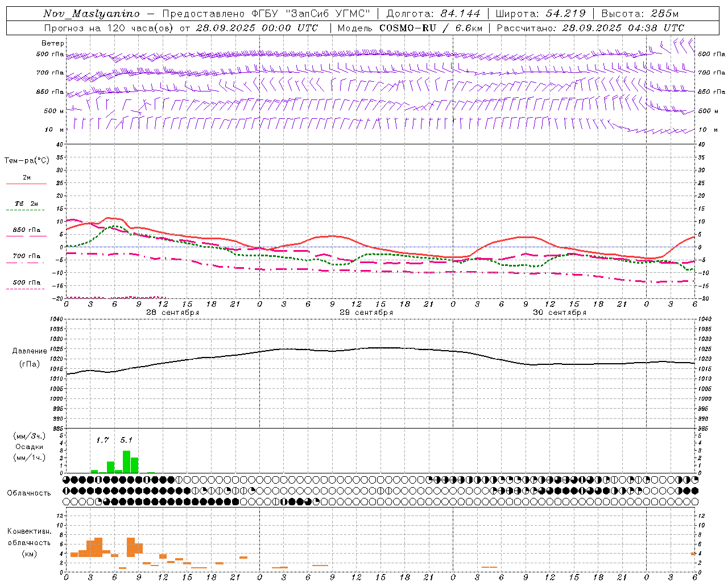The image size is (728, 582).
Task: Click the '(мм/3ч.)' precipitation unit label
Action: 29,436
